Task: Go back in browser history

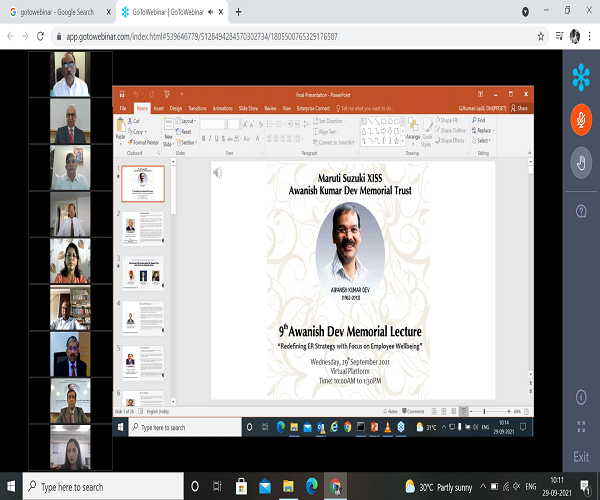Action: (x=10, y=36)
